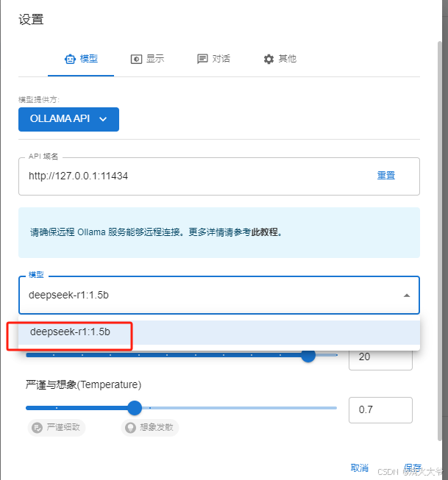Click the robot icon on 模型 tab

point(70,59)
